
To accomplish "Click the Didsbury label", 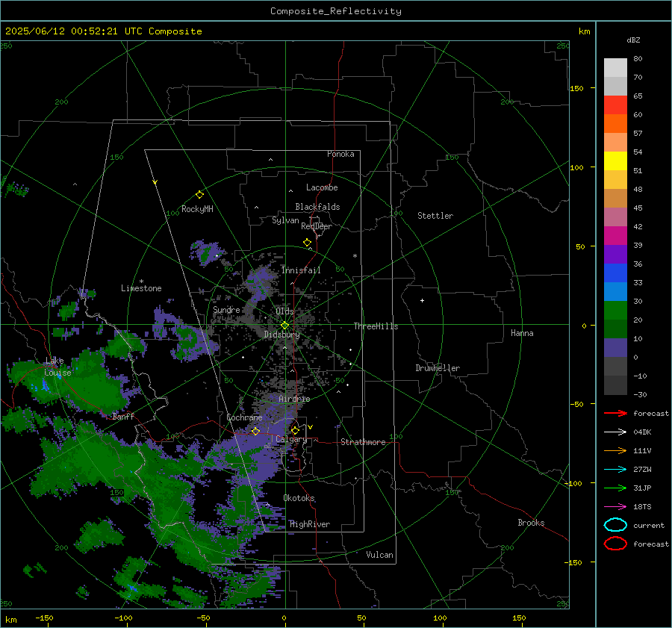I will (281, 335).
